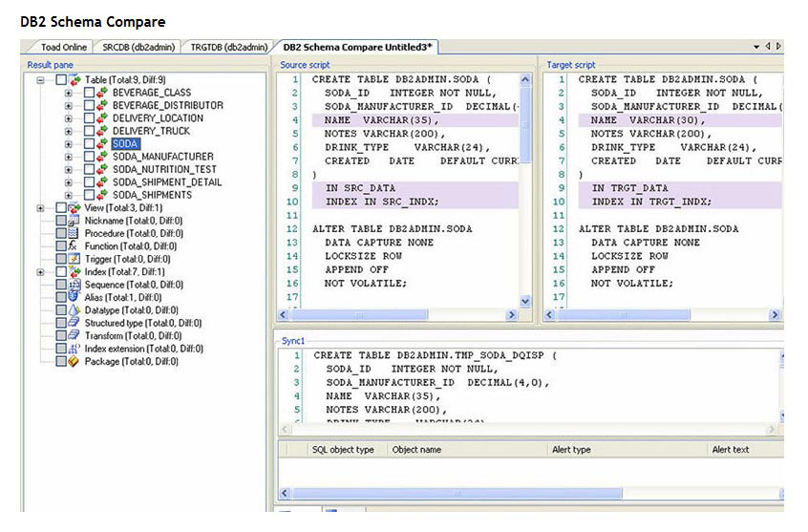Switch to the Toad Online tab
Viewport: 808px width, 532px height.
[63, 47]
